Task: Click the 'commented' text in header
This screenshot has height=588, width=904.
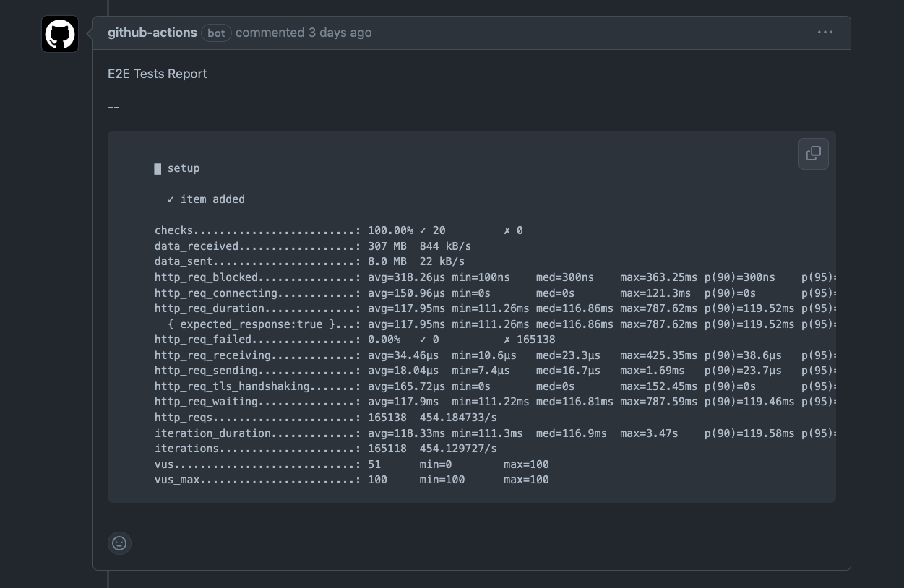Action: point(270,33)
